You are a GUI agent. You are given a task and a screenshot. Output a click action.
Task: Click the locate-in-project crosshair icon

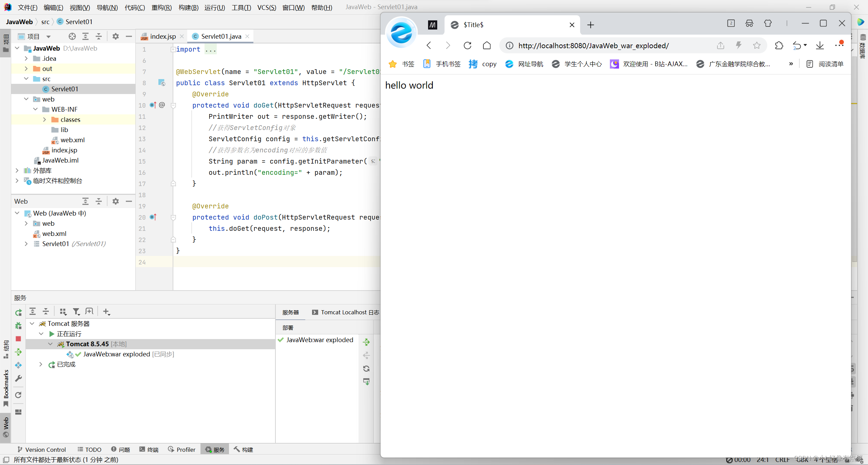pyautogui.click(x=72, y=36)
